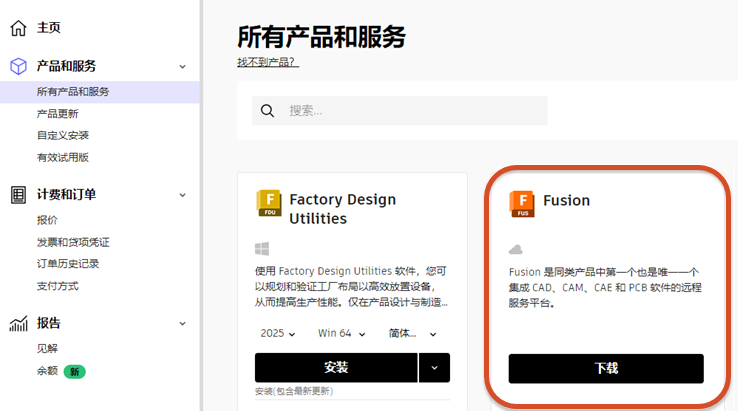This screenshot has height=411, width=738.
Task: Click the 计费和订单 section heading
Action: [x=66, y=195]
